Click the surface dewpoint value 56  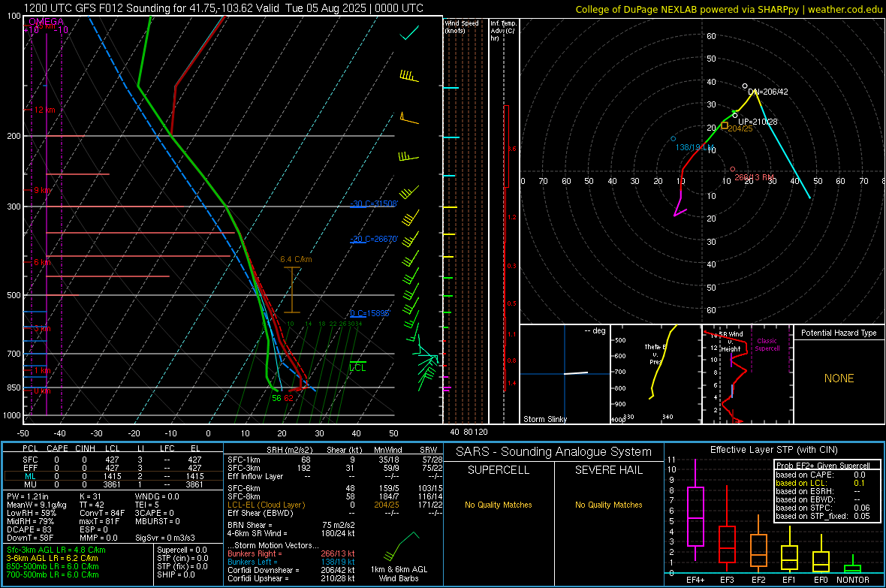coord(276,398)
